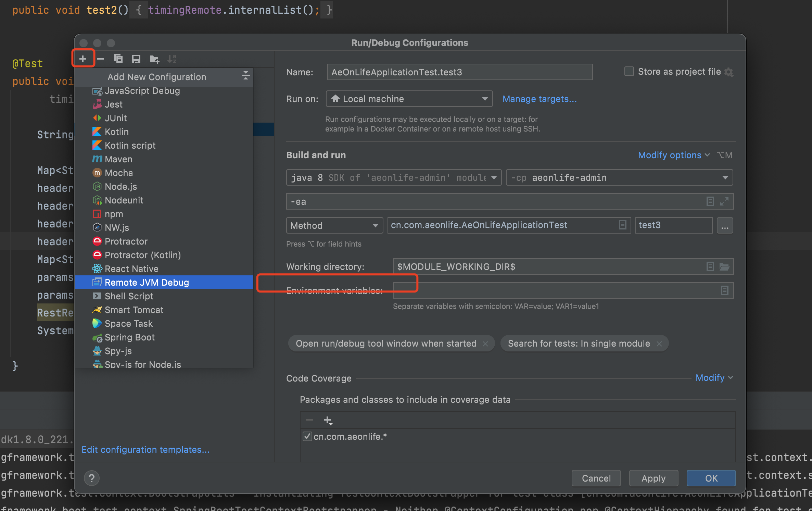
Task: Select JavaScript Debug configuration type
Action: click(164, 91)
